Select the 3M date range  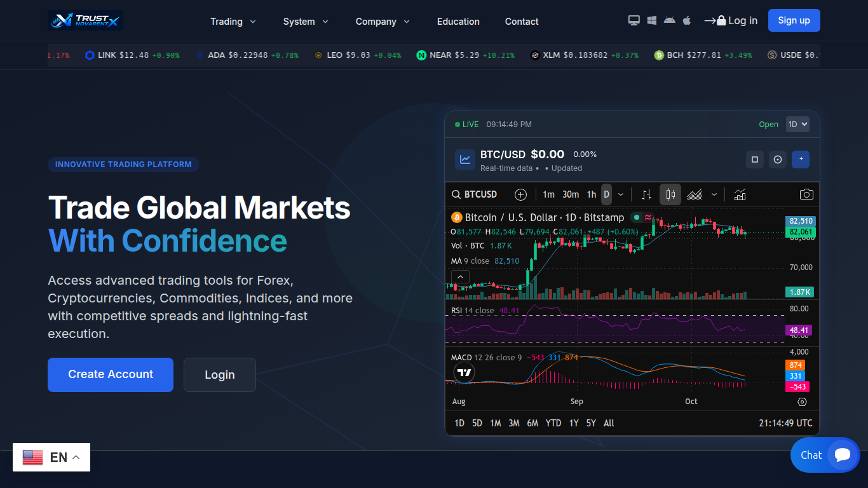coord(514,423)
